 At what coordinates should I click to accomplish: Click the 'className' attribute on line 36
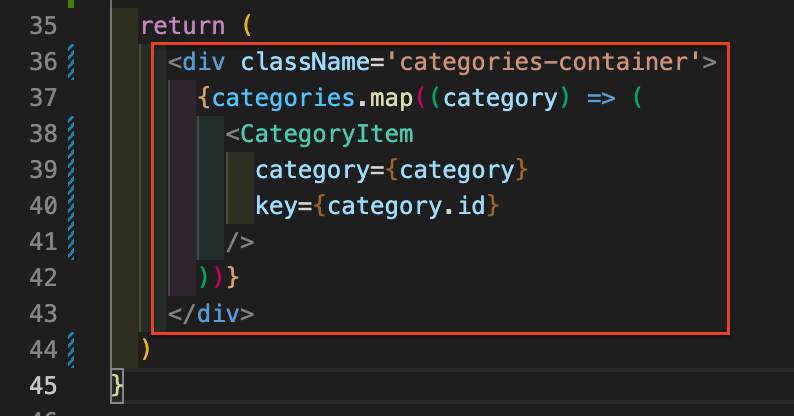(305, 62)
